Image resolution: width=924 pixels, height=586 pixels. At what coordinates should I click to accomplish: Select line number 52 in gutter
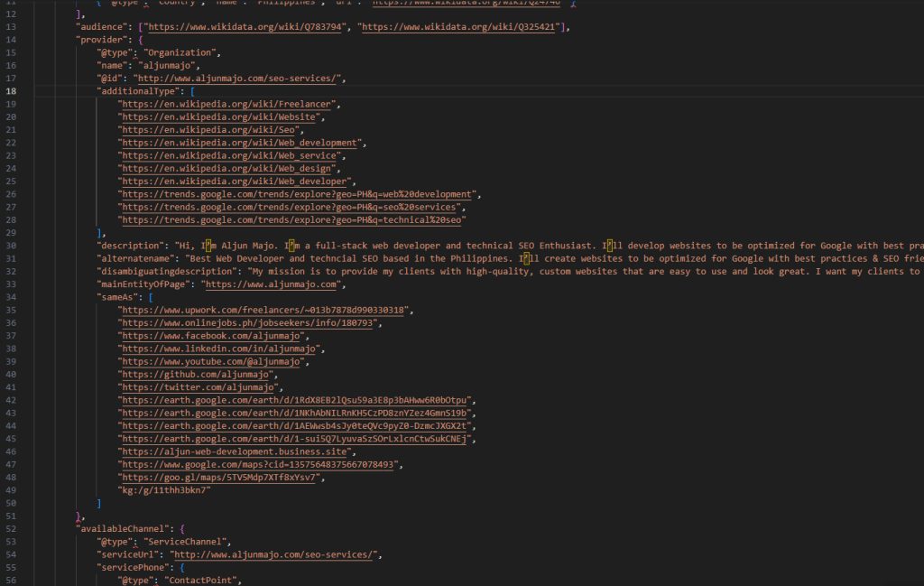tap(11, 529)
